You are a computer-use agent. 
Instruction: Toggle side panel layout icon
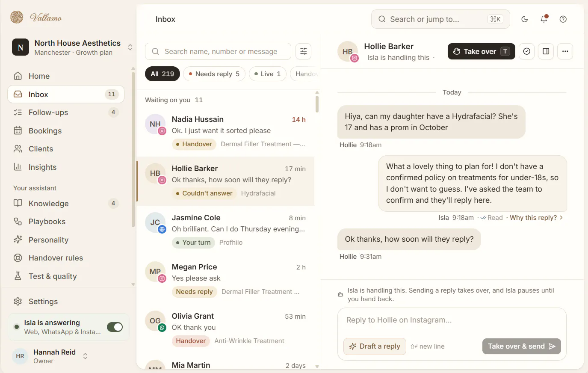pos(546,51)
